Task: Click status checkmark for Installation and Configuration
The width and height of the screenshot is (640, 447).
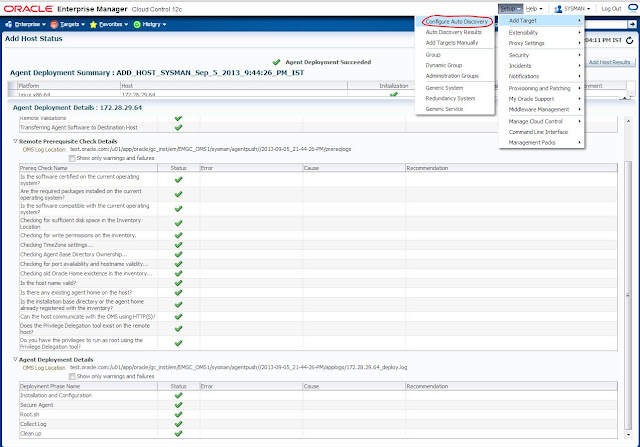Action: pyautogui.click(x=178, y=395)
